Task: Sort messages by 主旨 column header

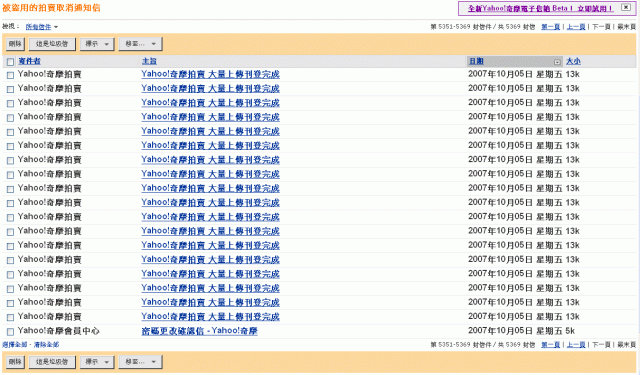Action: [x=149, y=61]
